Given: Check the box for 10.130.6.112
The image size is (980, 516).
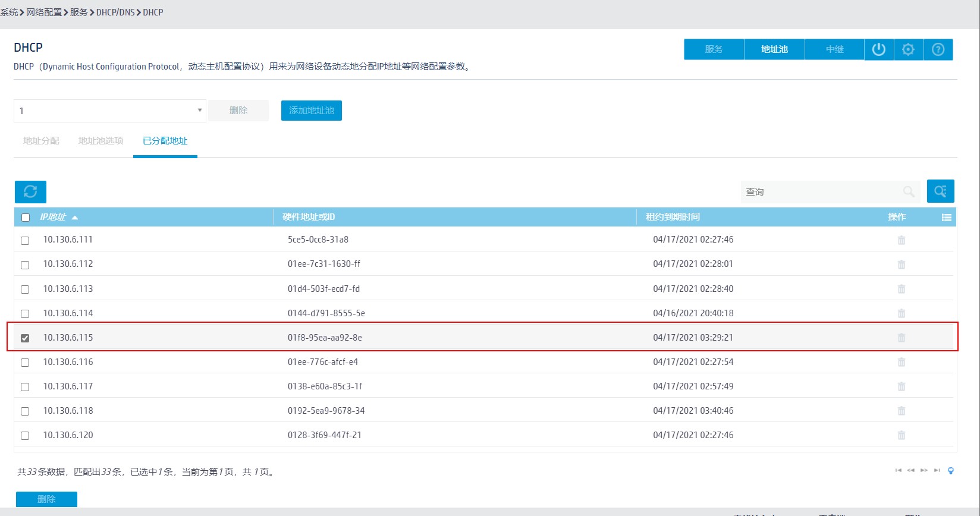Looking at the screenshot, I should (x=25, y=265).
